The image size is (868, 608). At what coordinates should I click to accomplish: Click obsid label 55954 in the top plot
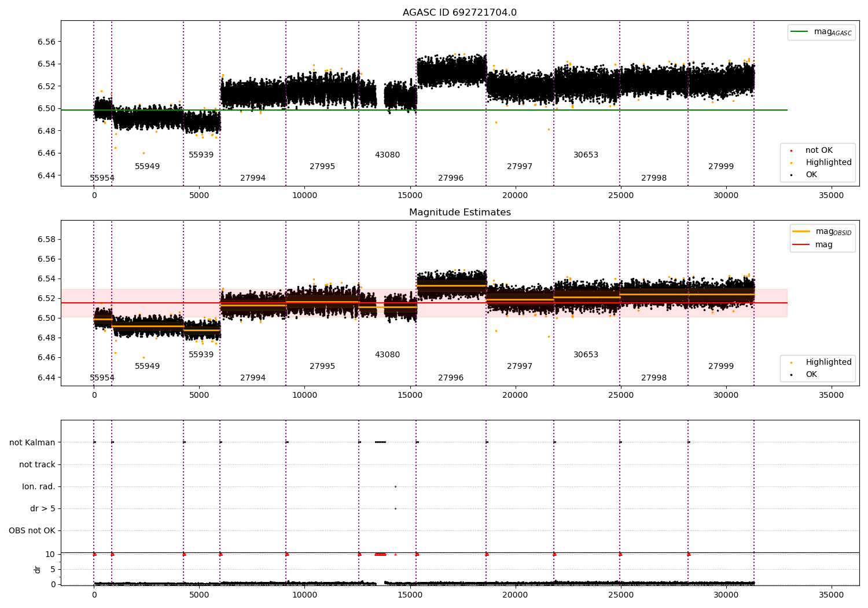coord(102,178)
